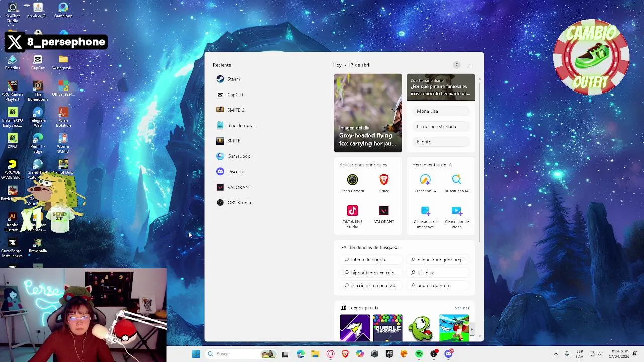Select CurseForge Installer.exe desktop file
Screen dimensions: 644x362
pyautogui.click(x=12, y=247)
